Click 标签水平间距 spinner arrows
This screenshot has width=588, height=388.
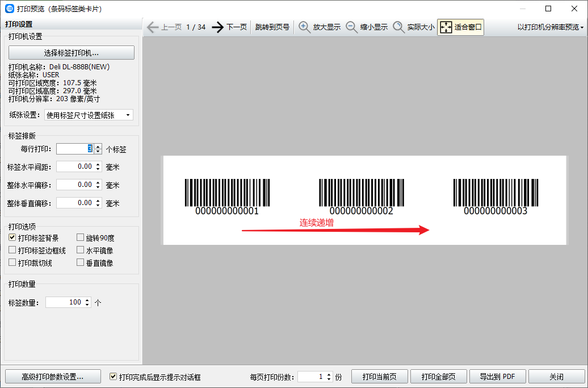pyautogui.click(x=98, y=166)
